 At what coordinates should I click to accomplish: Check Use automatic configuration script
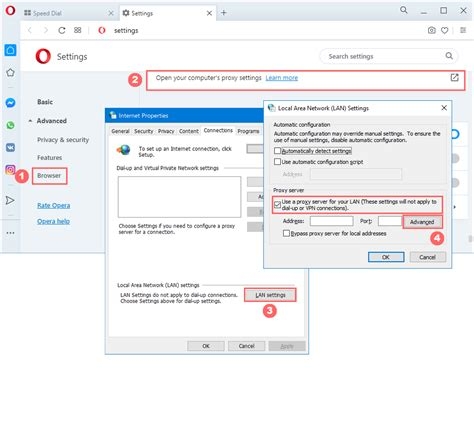pyautogui.click(x=277, y=162)
